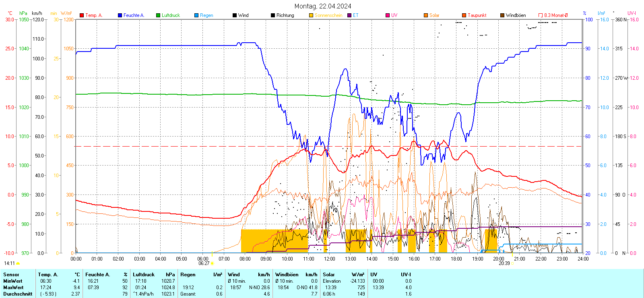Click the Taupunkt legend label
Image resolution: width=644 pixels, height=298 pixels.
[x=477, y=15]
